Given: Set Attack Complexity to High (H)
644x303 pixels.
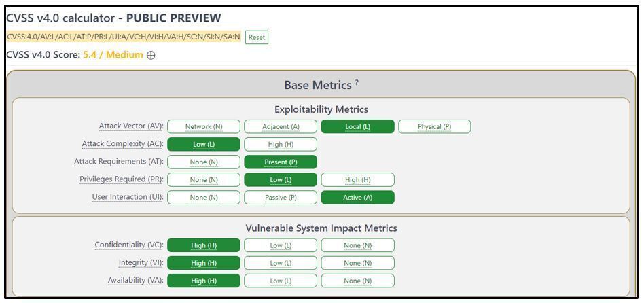Looking at the screenshot, I should click(x=281, y=144).
